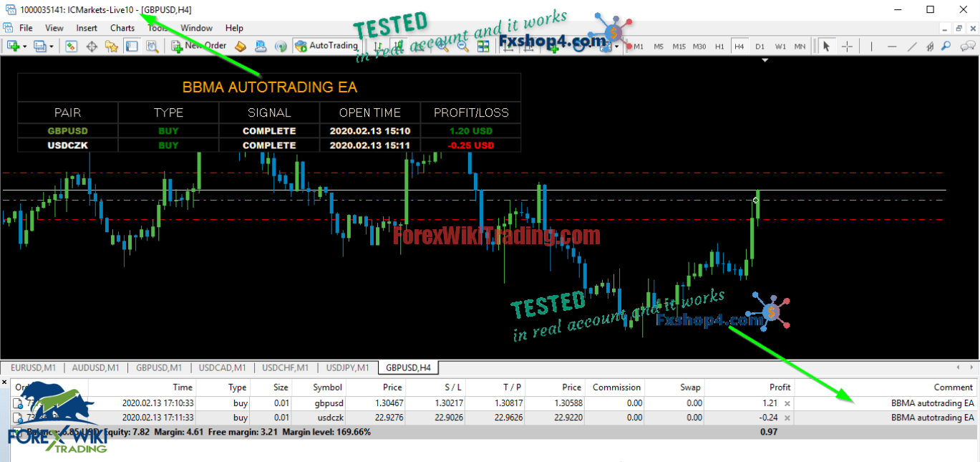
Task: Switch to the GBPUSD,M1 chart tab
Action: pos(160,367)
